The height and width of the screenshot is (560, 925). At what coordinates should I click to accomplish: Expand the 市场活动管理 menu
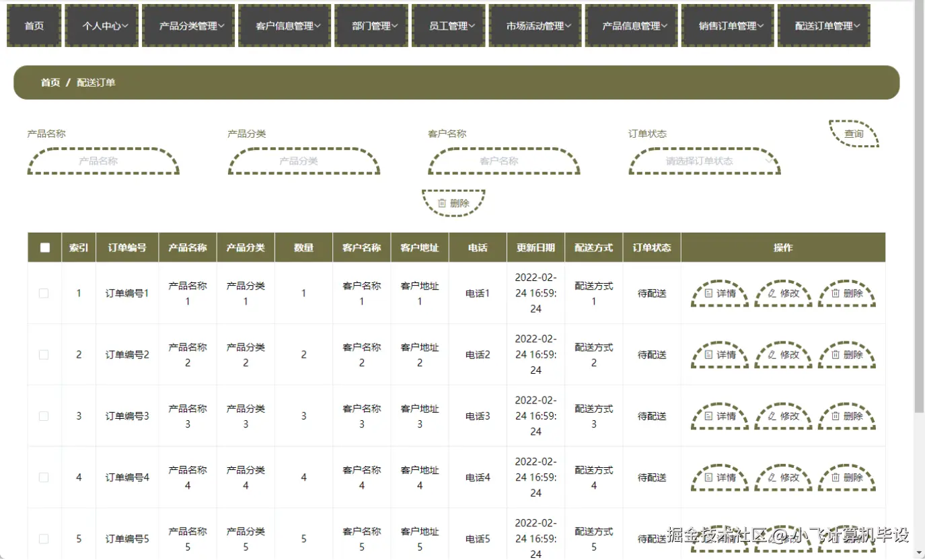[535, 26]
